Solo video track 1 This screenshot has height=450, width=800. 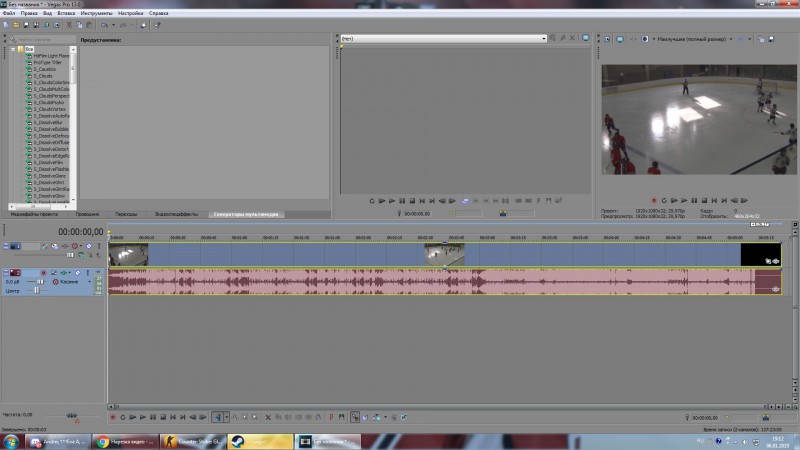tap(99, 246)
